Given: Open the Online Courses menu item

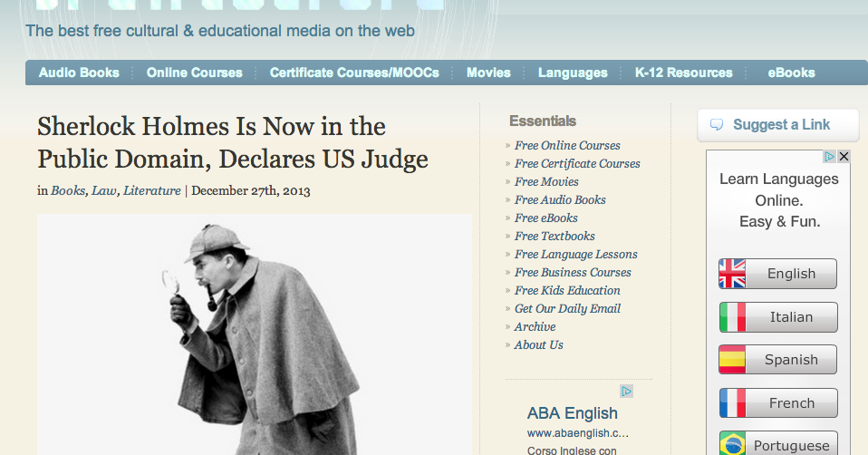Looking at the screenshot, I should [194, 73].
